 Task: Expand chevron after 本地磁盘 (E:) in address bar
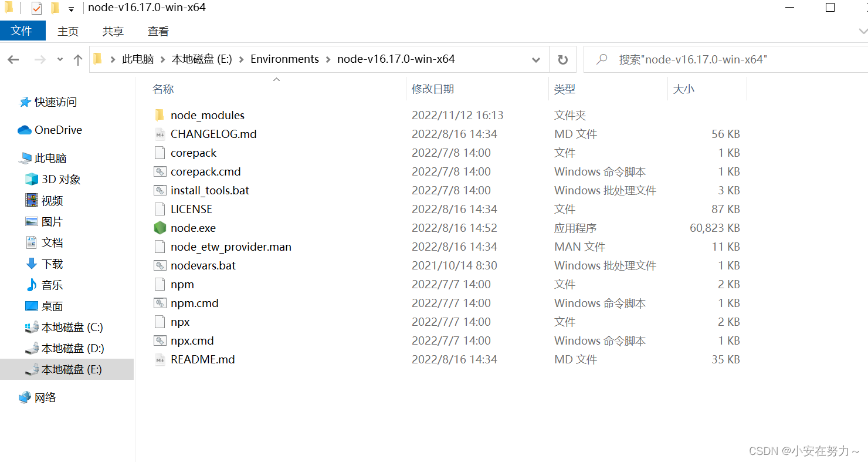click(x=242, y=59)
